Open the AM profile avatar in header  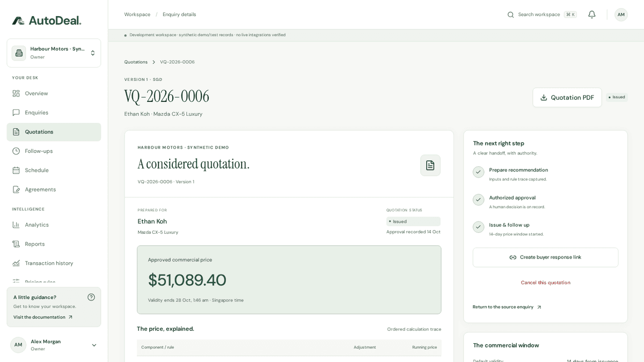tap(621, 14)
